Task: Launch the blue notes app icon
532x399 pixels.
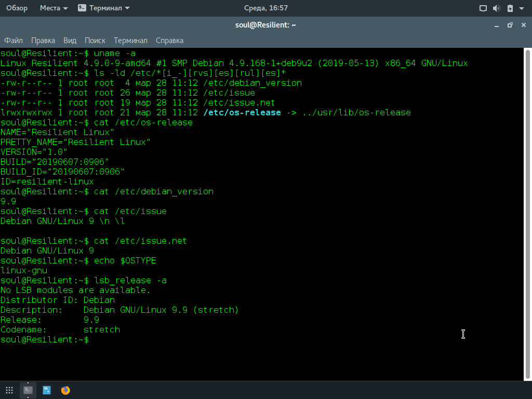Action: coord(47,390)
